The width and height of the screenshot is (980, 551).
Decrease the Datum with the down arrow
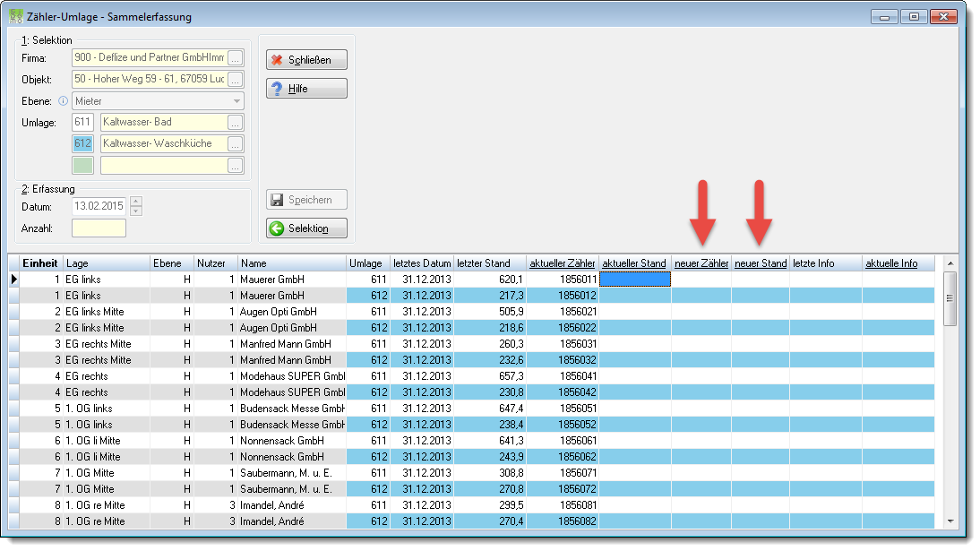pyautogui.click(x=136, y=211)
